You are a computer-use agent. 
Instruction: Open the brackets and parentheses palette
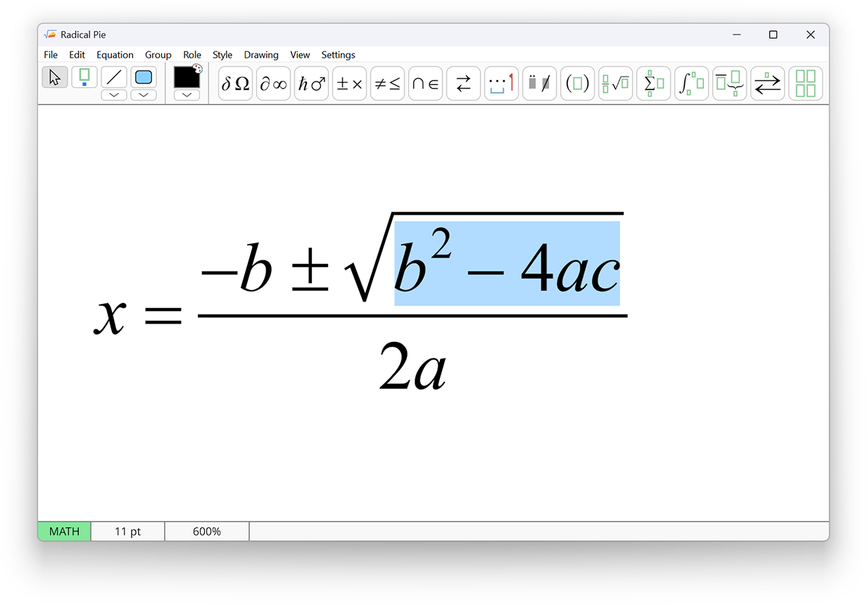(x=577, y=83)
